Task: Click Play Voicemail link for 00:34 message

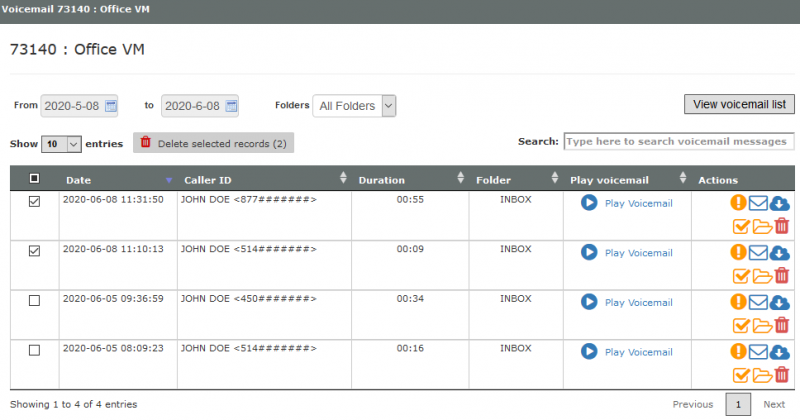Action: (638, 302)
